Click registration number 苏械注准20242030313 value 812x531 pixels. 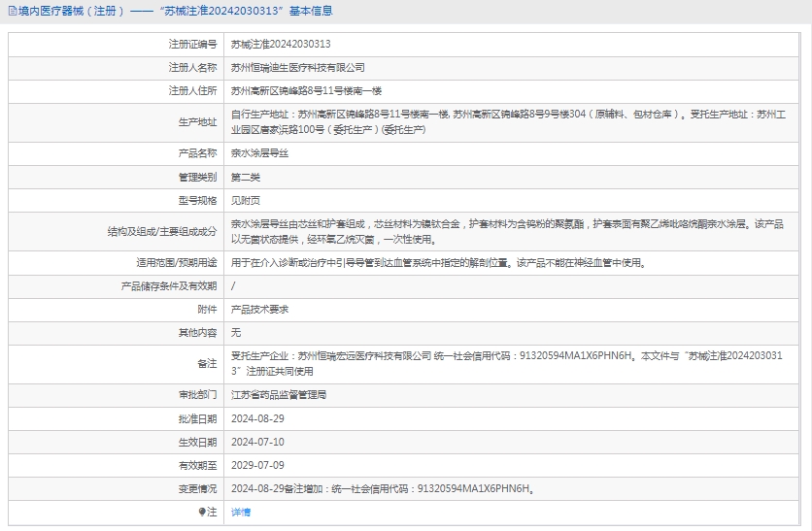[x=281, y=44]
